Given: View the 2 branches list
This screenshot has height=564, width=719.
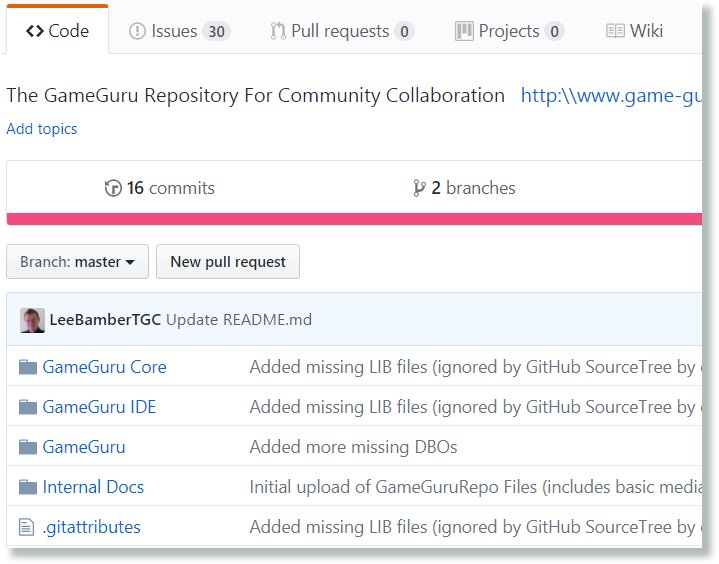Looking at the screenshot, I should click(x=464, y=188).
